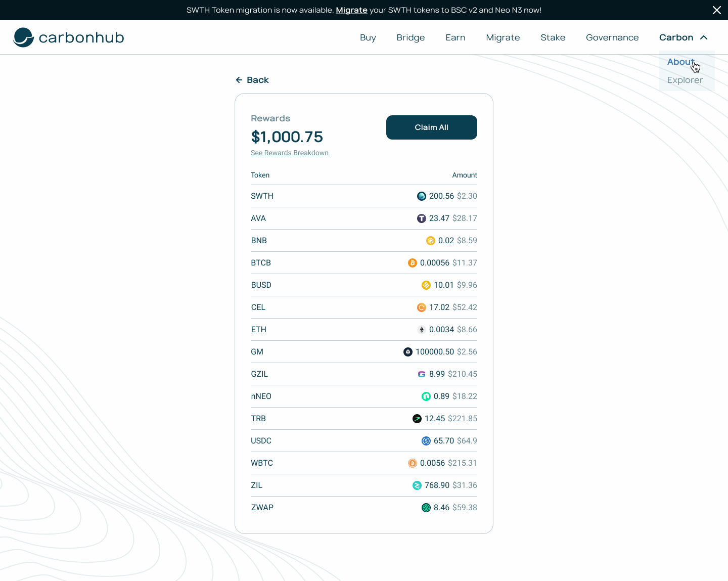
Task: Click the BUSD token name
Action: coord(261,285)
